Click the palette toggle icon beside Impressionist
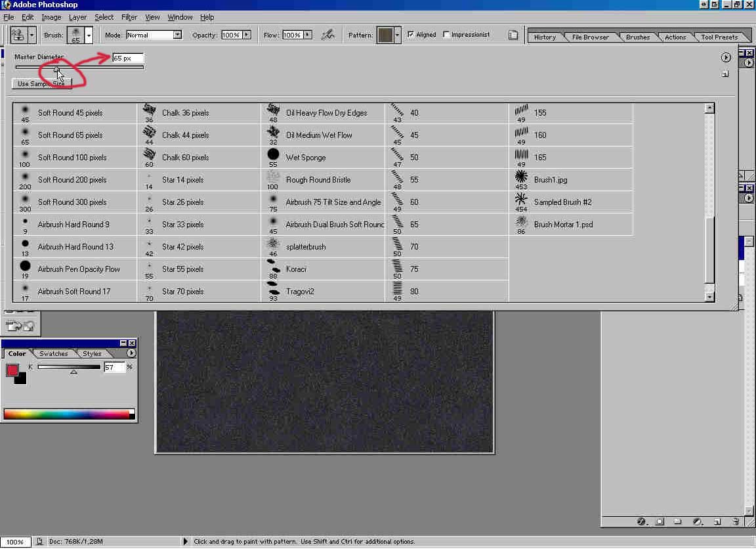756x549 pixels. pyautogui.click(x=514, y=35)
